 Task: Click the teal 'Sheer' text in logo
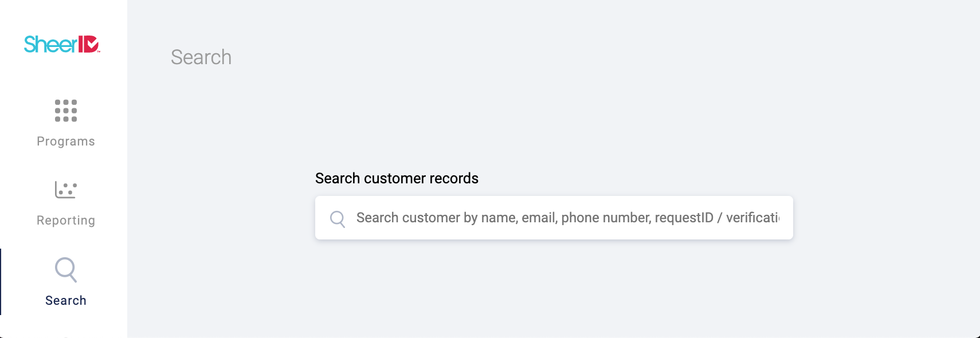50,44
